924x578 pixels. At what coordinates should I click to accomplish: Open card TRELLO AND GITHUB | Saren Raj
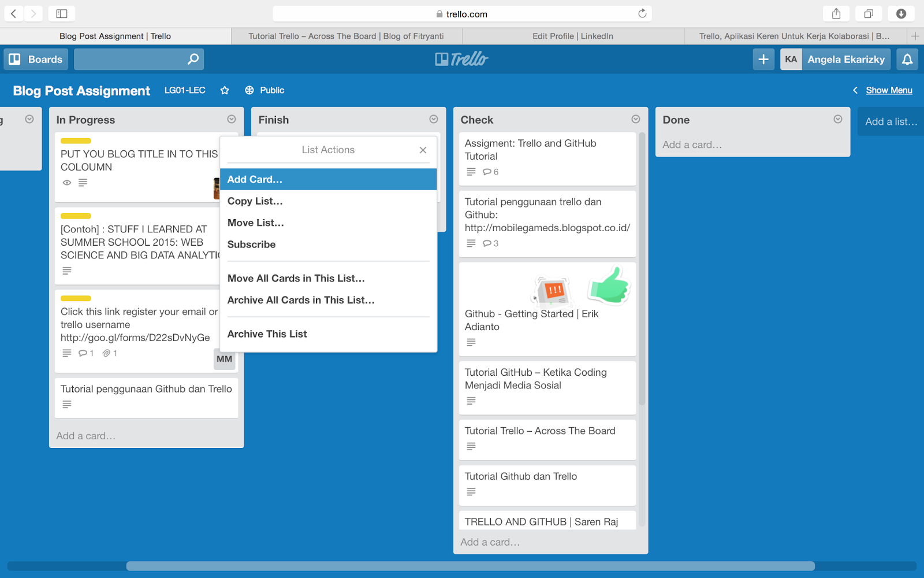point(547,521)
